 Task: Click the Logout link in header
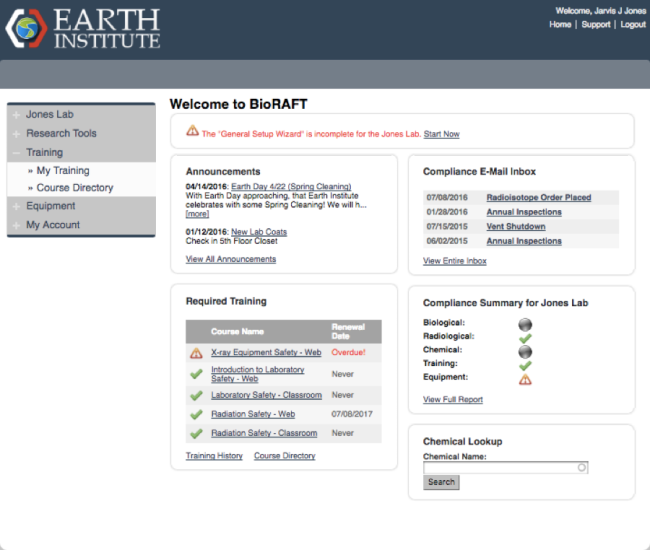click(633, 24)
